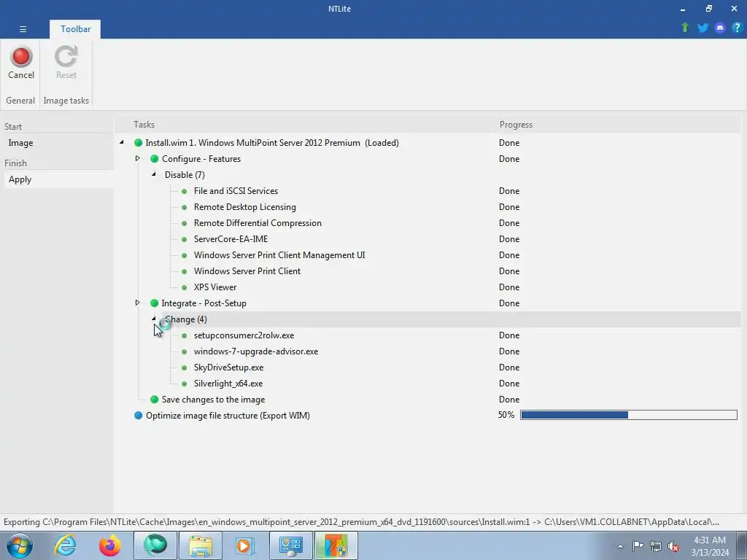The image size is (747, 560).
Task: Toggle the Configure - Features expander arrow
Action: pos(138,158)
